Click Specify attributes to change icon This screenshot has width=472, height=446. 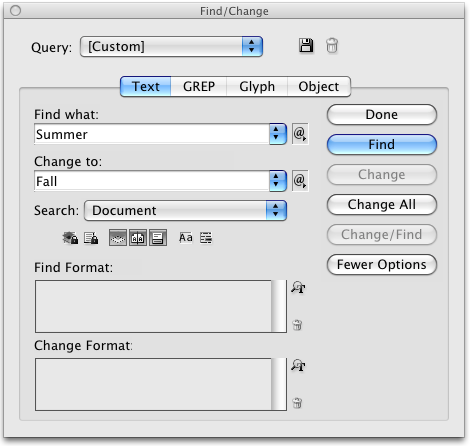298,366
